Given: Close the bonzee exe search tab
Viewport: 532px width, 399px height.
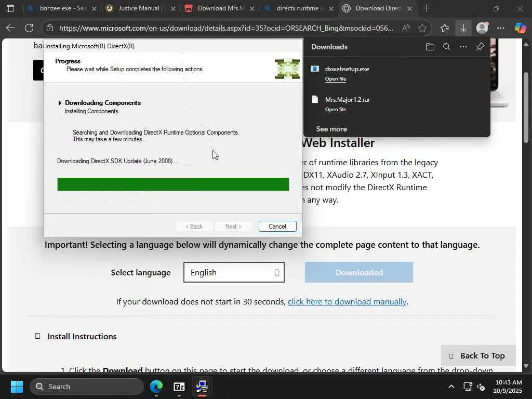Looking at the screenshot, I should 95,8.
